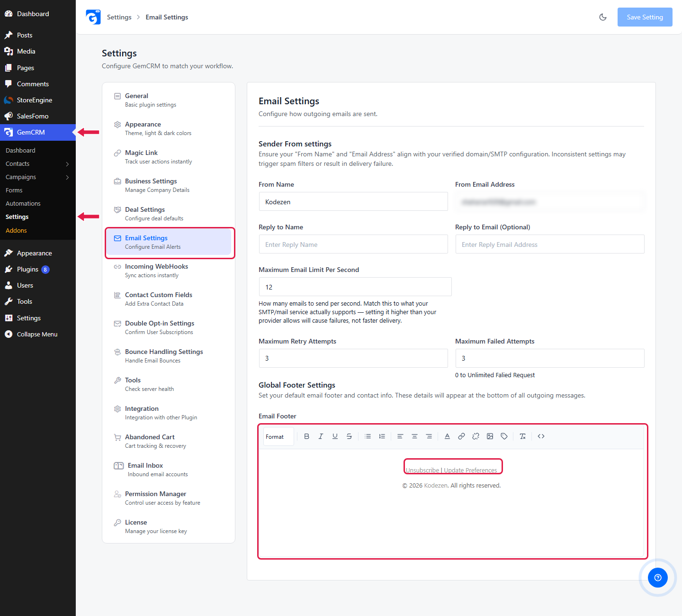
Task: Apply strikethrough in footer editor
Action: point(349,436)
